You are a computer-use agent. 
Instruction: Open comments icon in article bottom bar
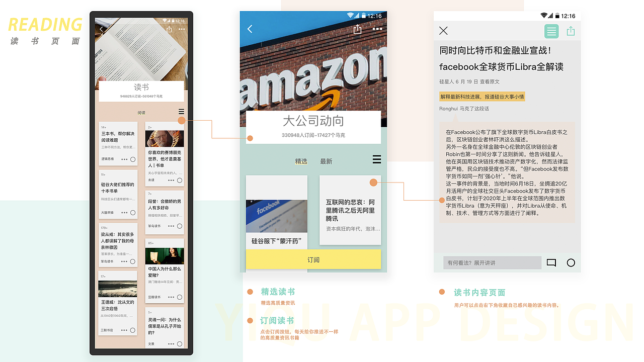coord(551,262)
